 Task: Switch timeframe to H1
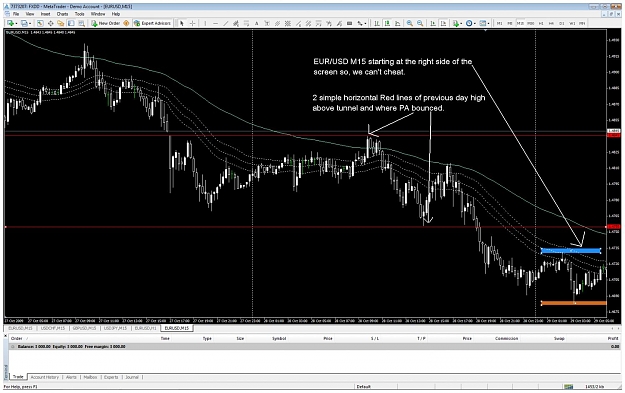541,23
